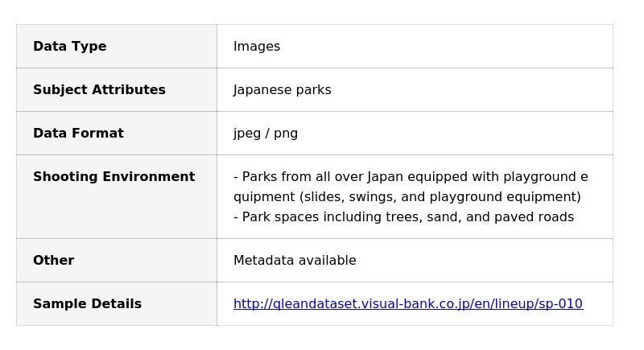Click the word "png" in Data Format
Screen dimensions: 644x350
coord(286,134)
